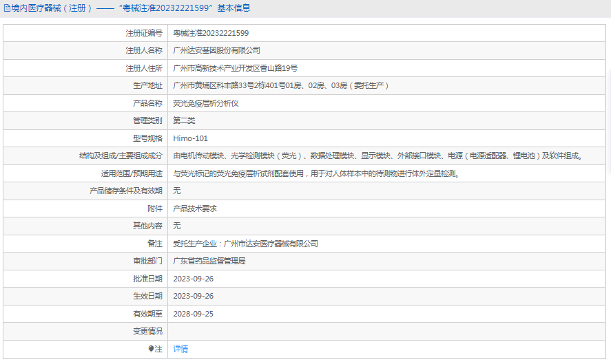Click product name 荧光免疫层析分析仪
The height and width of the screenshot is (364, 611).
pyautogui.click(x=206, y=103)
